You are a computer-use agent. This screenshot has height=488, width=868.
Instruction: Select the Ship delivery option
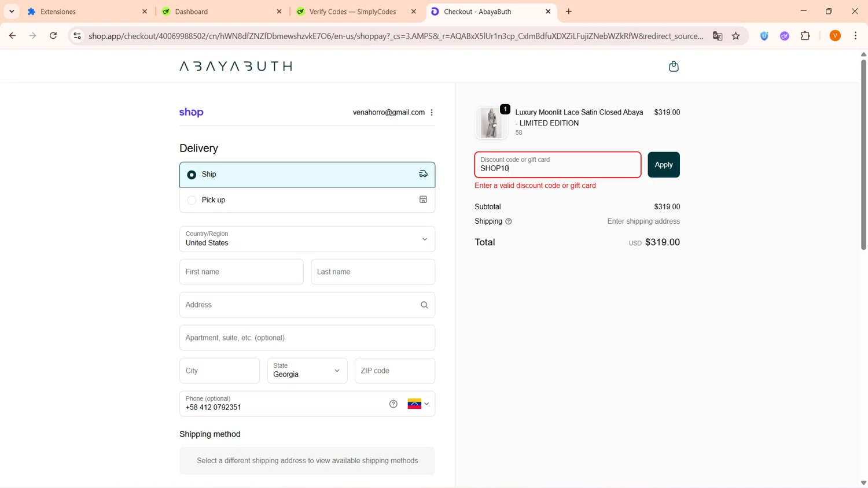pyautogui.click(x=307, y=175)
